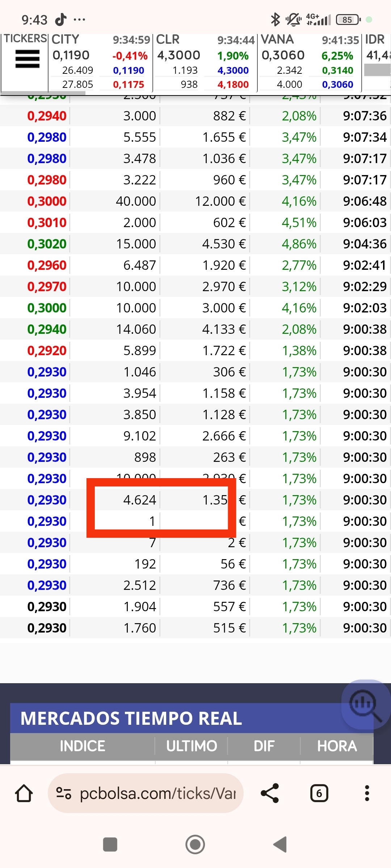Tap the 2.512 volume cell
The image size is (391, 868).
[139, 585]
